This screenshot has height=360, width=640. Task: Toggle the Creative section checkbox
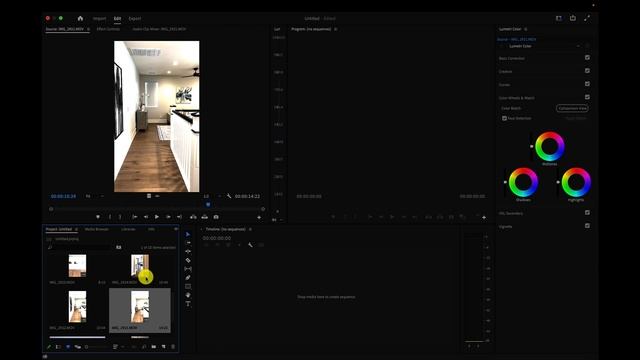(587, 71)
